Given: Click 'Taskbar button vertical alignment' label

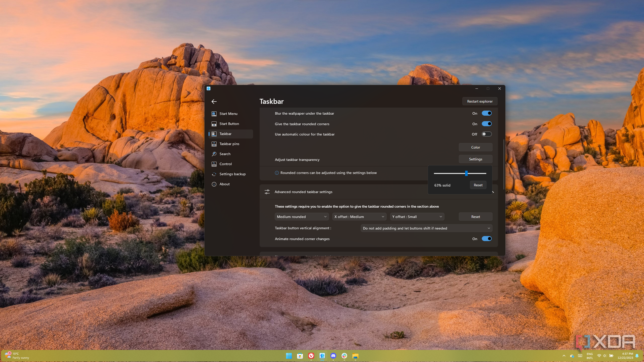Looking at the screenshot, I should click(303, 228).
